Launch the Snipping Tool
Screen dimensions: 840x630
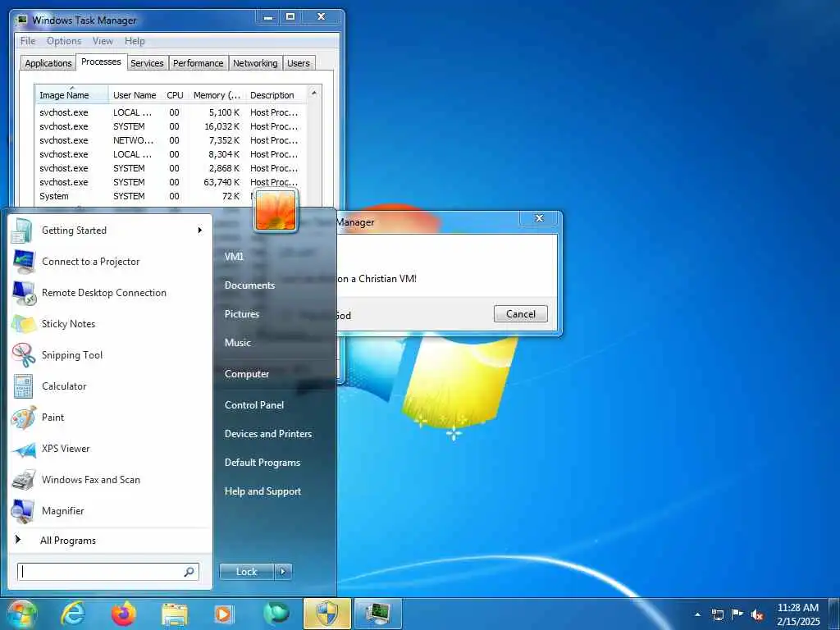pyautogui.click(x=110, y=354)
